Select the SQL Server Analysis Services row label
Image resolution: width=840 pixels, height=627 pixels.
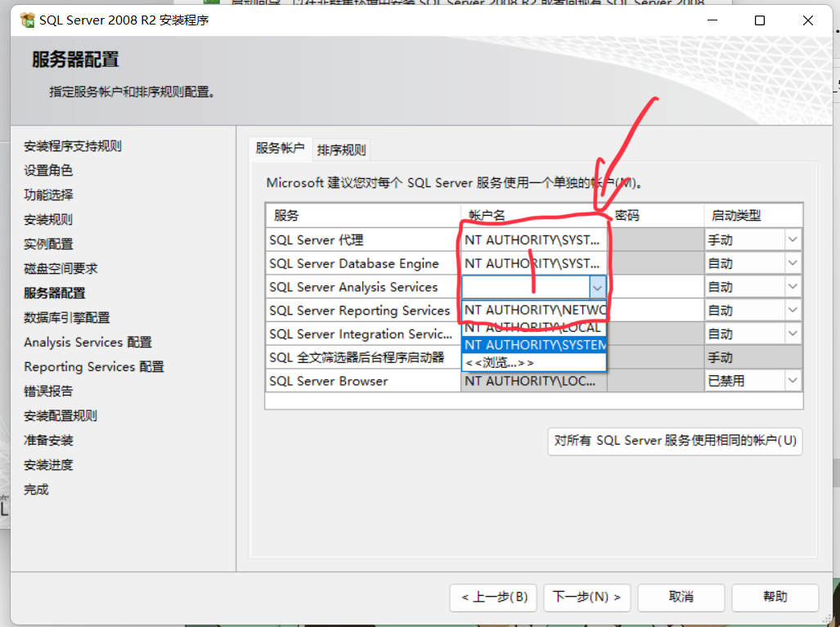pyautogui.click(x=353, y=287)
